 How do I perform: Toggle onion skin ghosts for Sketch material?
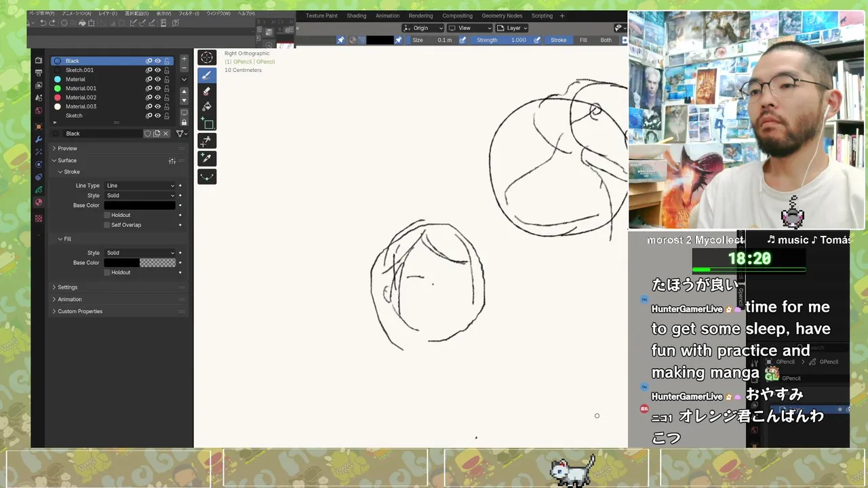coord(149,116)
